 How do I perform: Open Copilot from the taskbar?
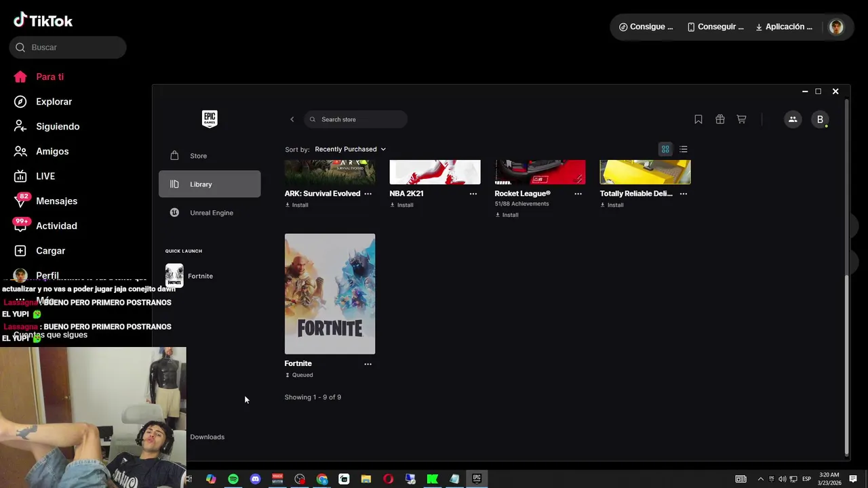(211, 479)
